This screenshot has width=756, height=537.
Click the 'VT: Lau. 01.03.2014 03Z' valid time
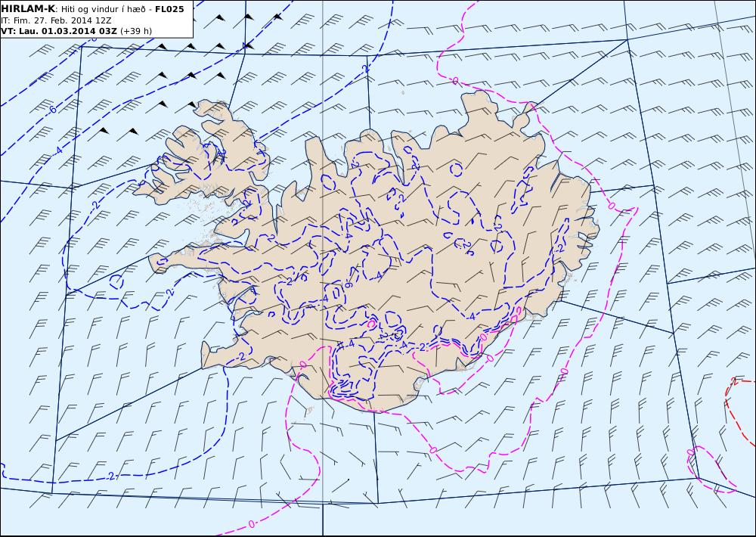pyautogui.click(x=59, y=31)
